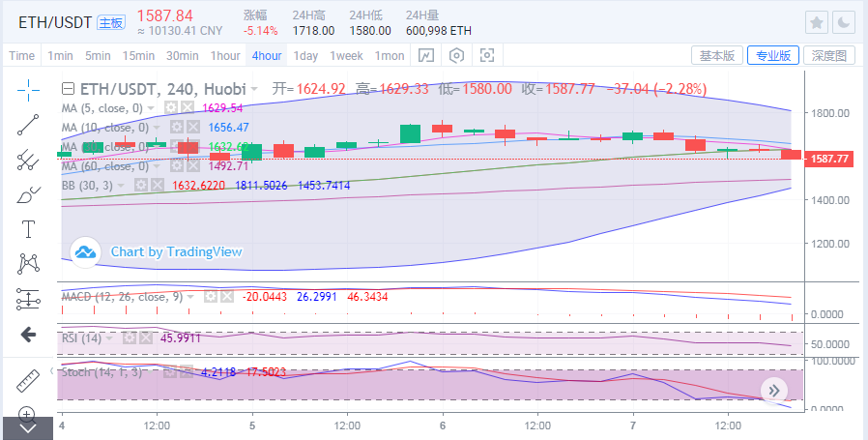Screen dimensions: 868x440
Task: Switch to the 1hour interval
Action: [225, 55]
